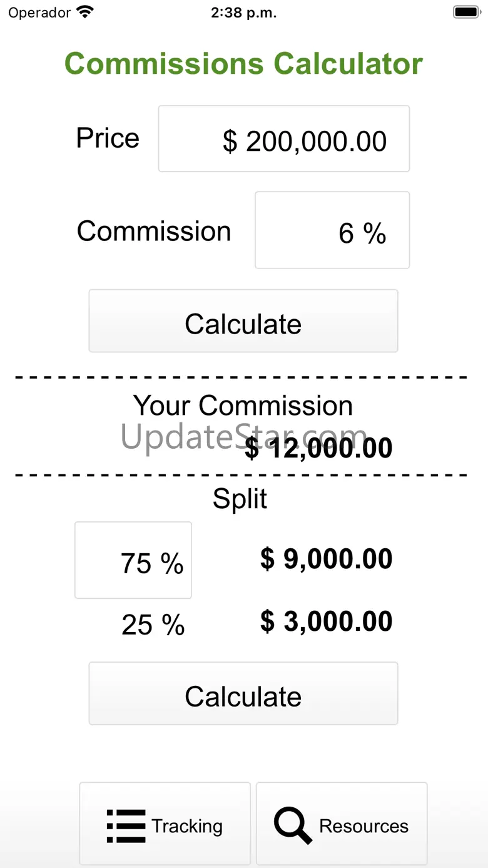Select the $ 3,000.00 split amount
This screenshot has height=868, width=488.
(x=326, y=621)
